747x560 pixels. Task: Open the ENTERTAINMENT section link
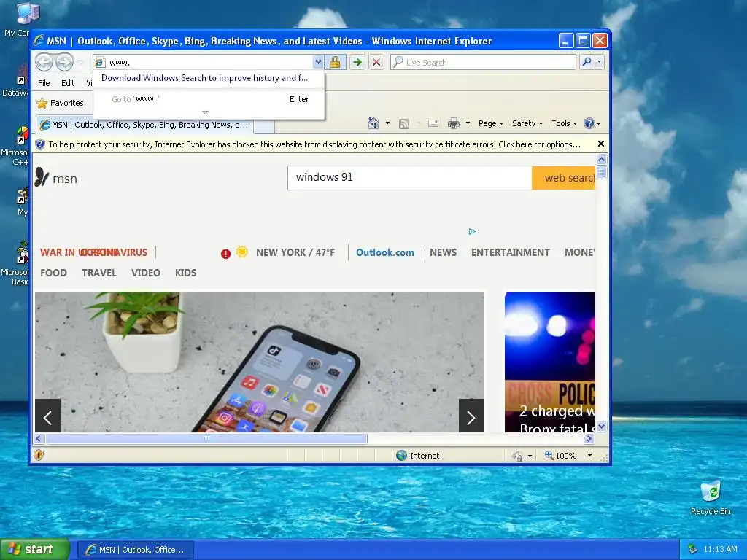510,252
